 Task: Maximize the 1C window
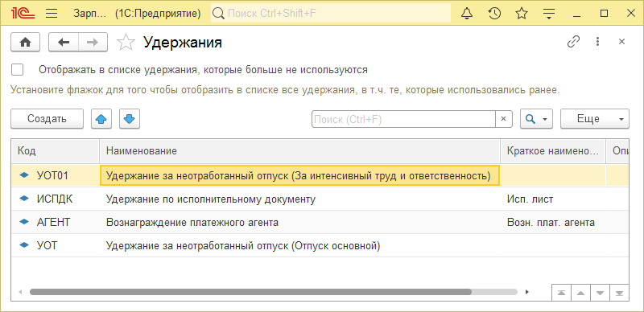tap(604, 14)
